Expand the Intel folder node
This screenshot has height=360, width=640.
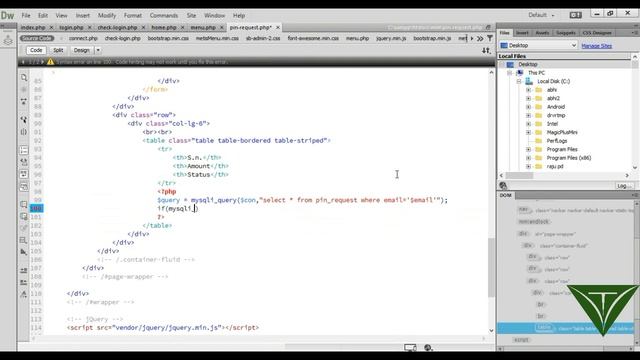click(528, 124)
